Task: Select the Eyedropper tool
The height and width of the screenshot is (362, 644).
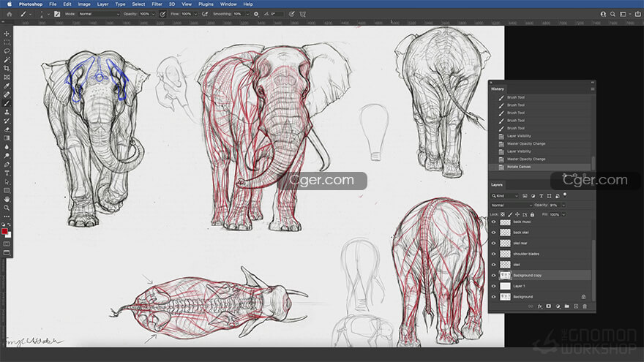Action: pos(7,86)
